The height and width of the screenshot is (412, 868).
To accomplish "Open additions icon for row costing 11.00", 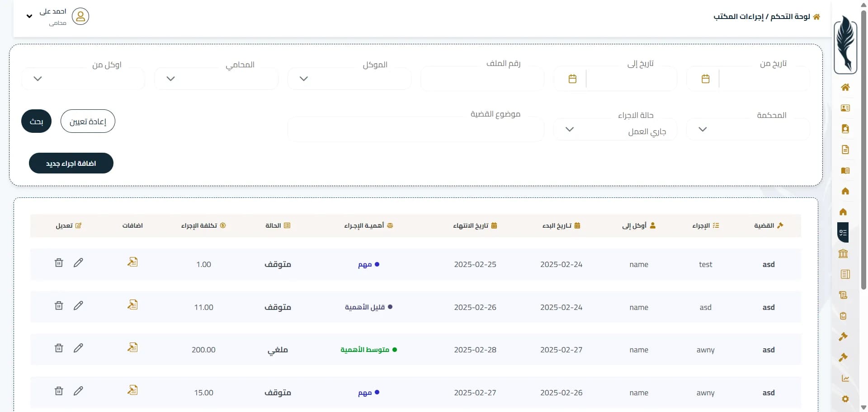I will (x=132, y=305).
